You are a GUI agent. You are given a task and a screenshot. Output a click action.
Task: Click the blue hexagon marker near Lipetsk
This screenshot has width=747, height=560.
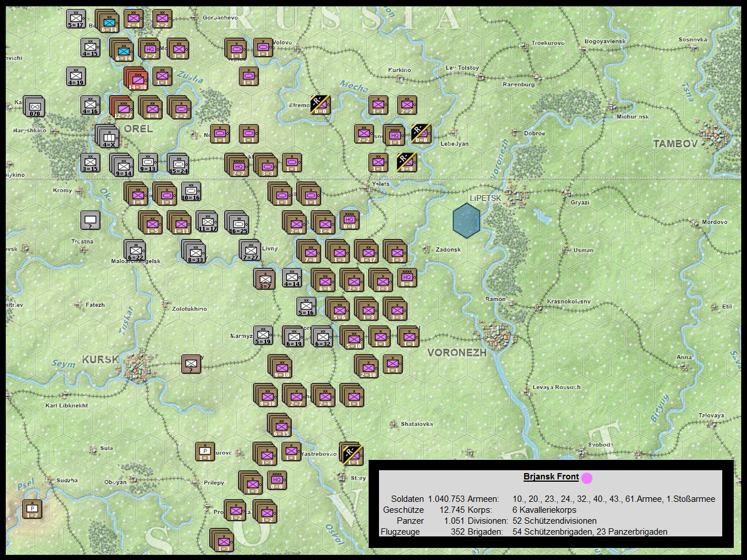(467, 220)
